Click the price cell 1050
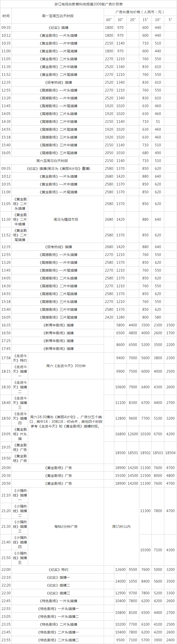The height and width of the screenshot is (644, 177). pos(133,581)
